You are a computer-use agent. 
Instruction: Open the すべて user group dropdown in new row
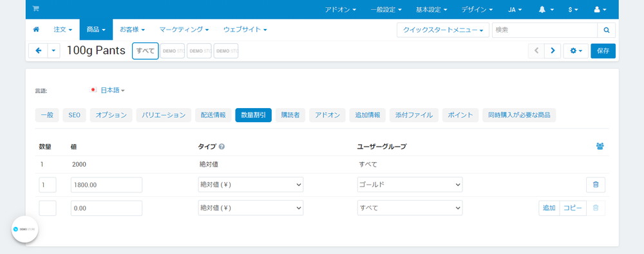[410, 208]
